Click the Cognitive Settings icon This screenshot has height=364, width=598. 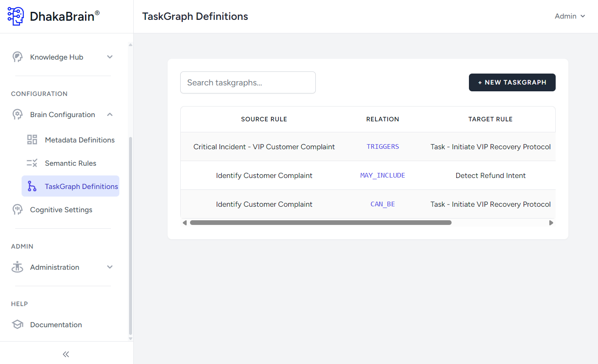(x=17, y=209)
